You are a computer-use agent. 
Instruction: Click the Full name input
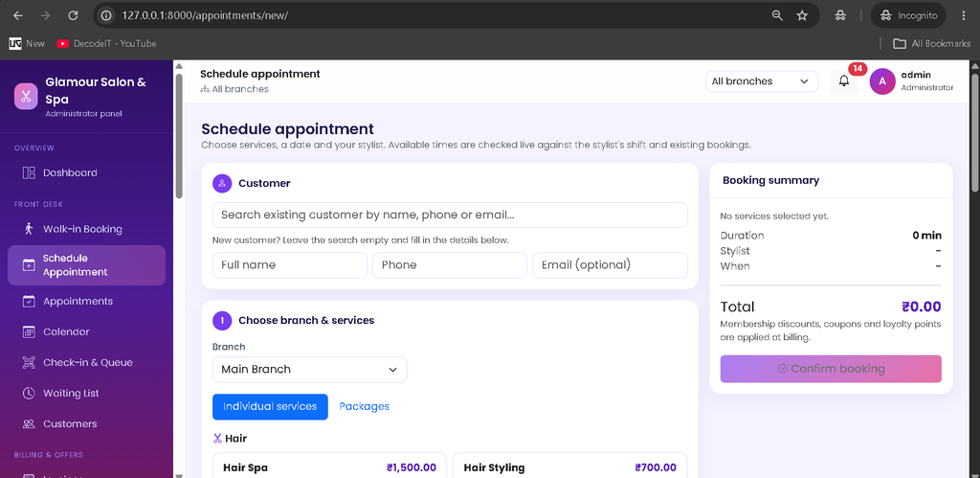point(289,264)
